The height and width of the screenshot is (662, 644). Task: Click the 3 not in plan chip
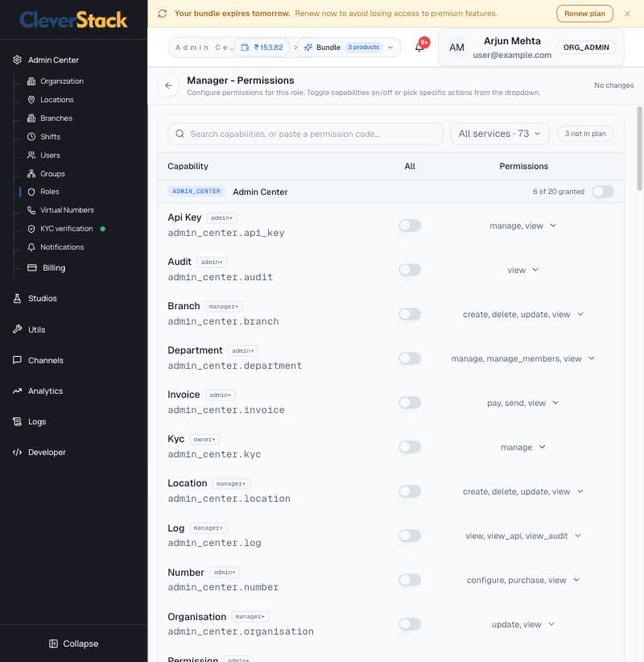585,134
